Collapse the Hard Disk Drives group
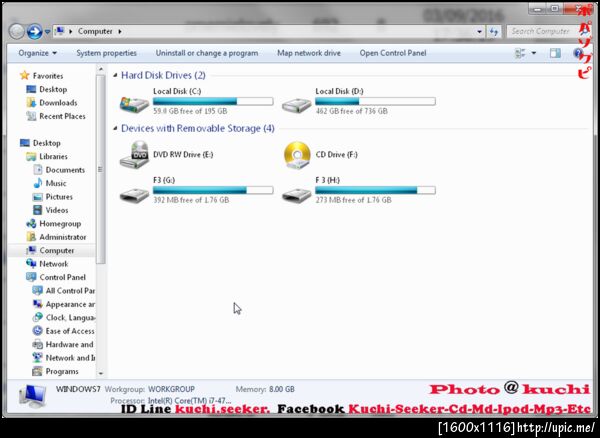600x438 pixels. (115, 76)
